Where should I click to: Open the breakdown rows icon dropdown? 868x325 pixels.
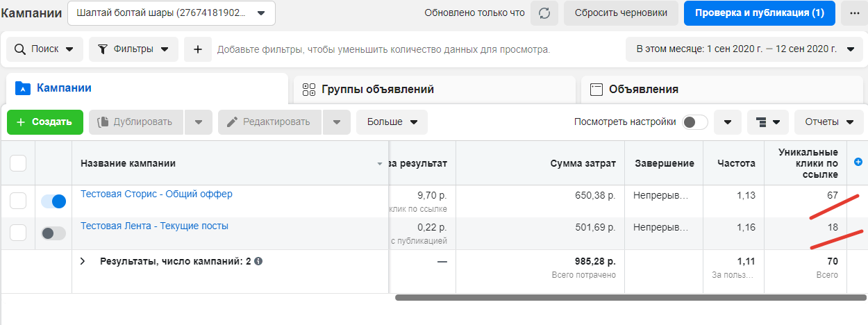767,122
